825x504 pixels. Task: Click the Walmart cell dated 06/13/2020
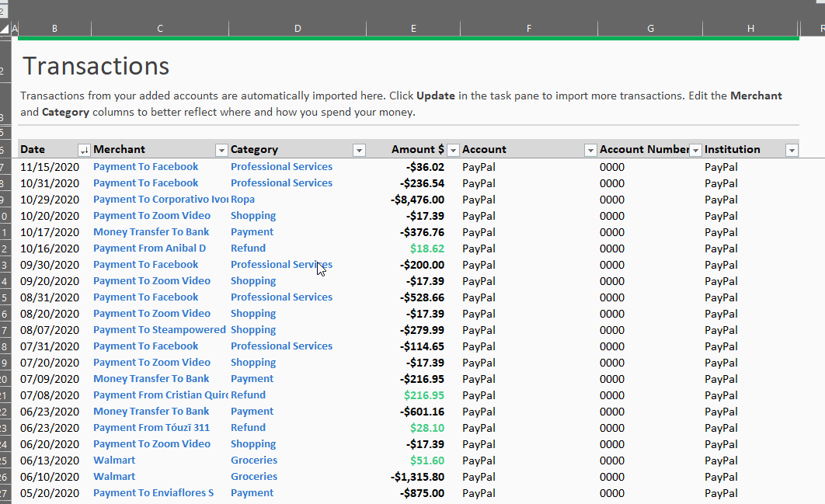(x=114, y=461)
